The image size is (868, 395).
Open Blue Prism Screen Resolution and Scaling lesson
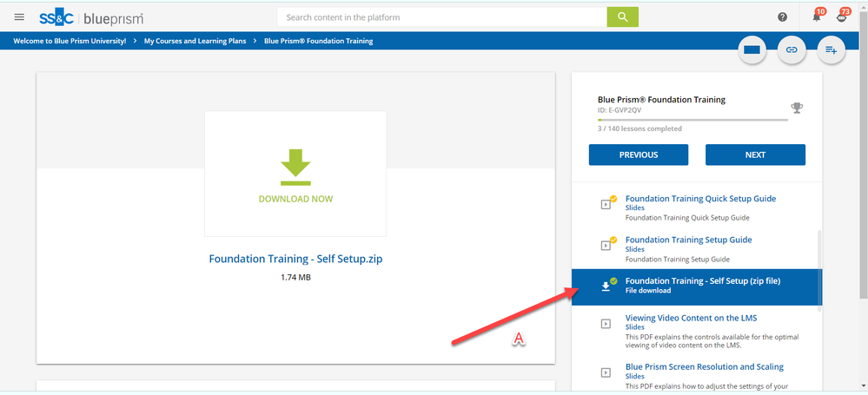coord(704,366)
